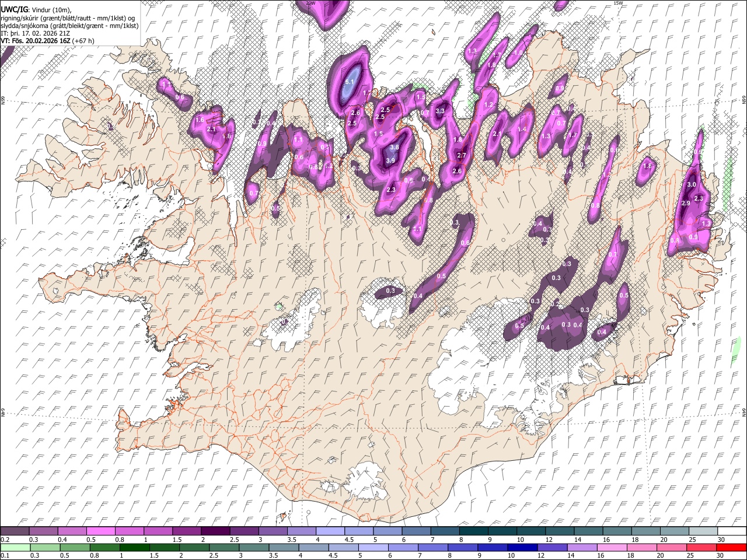
Task: Click the 30 label on the upper scale
Action: point(721,540)
